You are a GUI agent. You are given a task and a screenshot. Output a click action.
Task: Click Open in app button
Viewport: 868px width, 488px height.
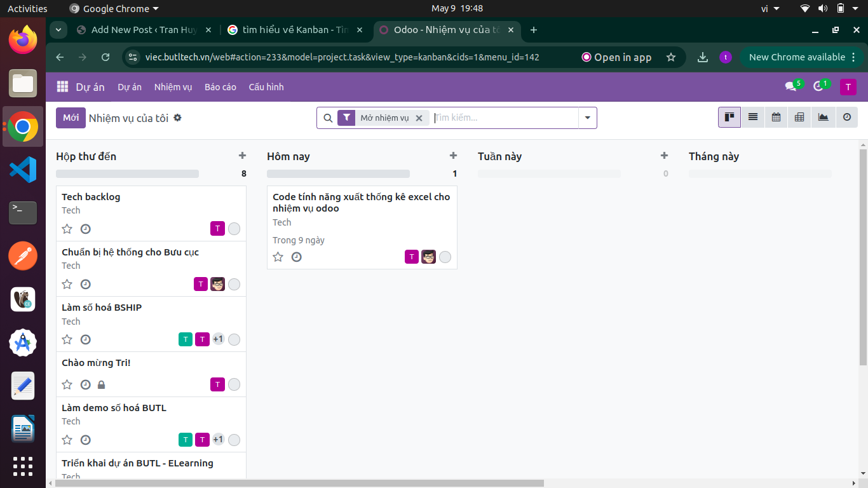616,57
